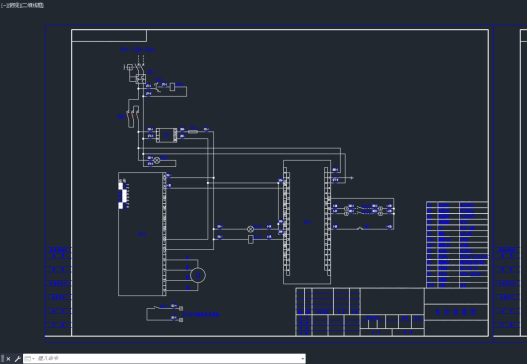Select the motor symbol labeled M
The width and height of the screenshot is (527, 364).
[x=198, y=275]
